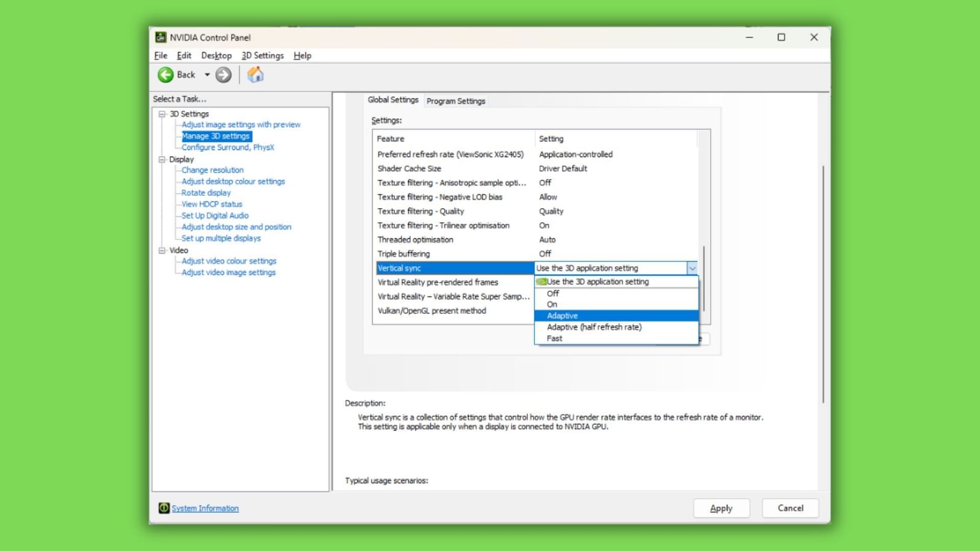
Task: Click the System Information icon at bottom left
Action: click(x=164, y=508)
